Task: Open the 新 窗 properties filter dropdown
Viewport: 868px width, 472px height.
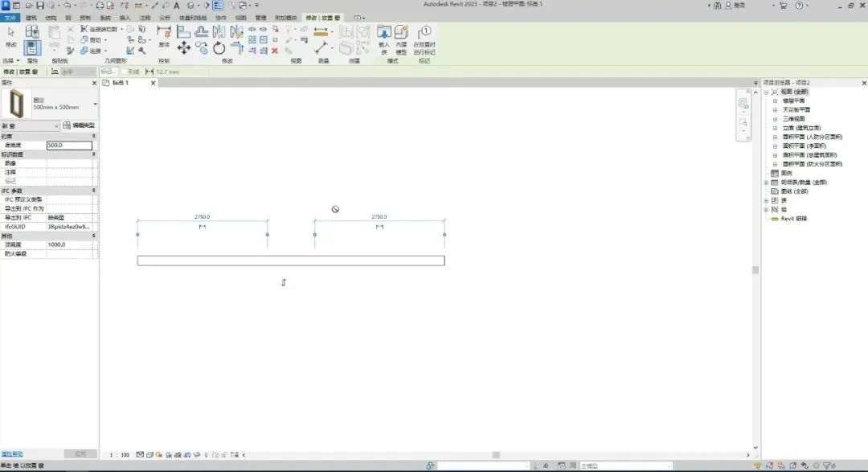Action: click(30, 125)
